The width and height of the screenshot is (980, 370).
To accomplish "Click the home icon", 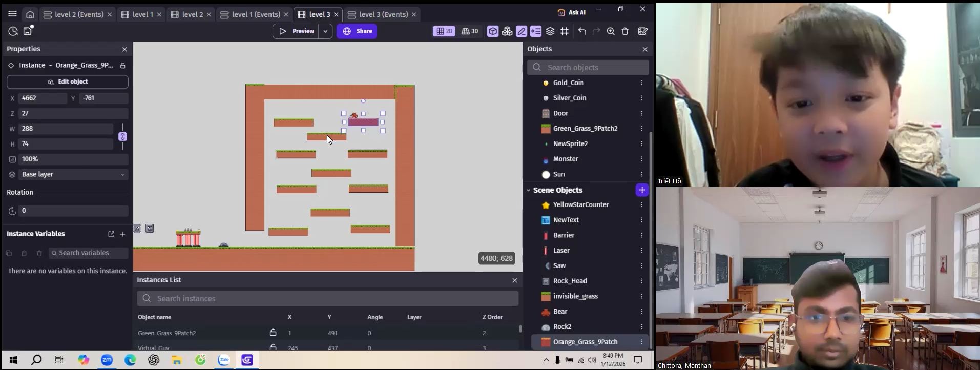I will (30, 14).
